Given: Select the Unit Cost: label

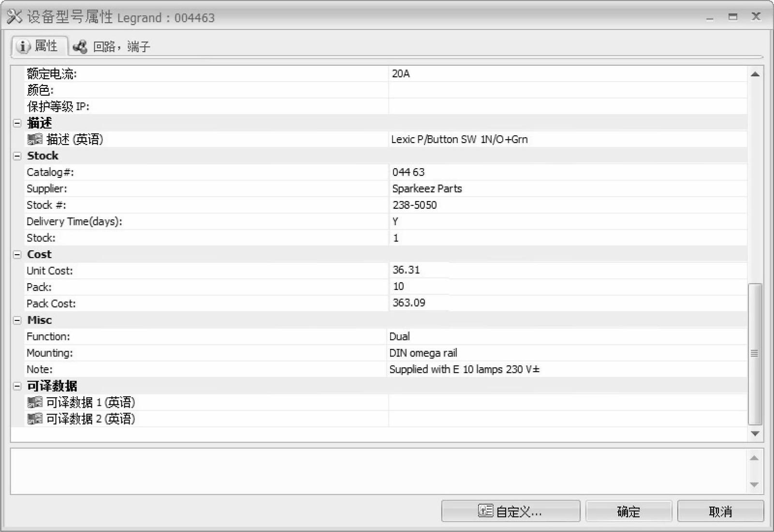Looking at the screenshot, I should click(x=50, y=271).
